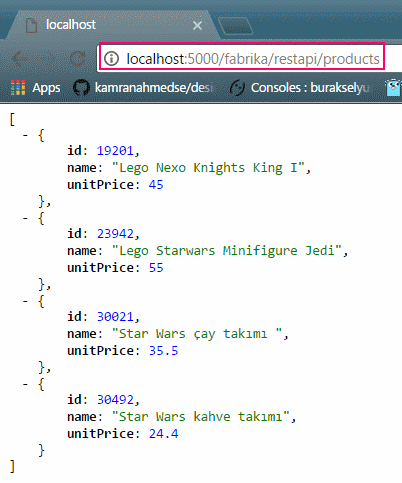This screenshot has width=402, height=483.
Task: Click the GitHub icon of kamranahmedse bookmark
Action: [81, 88]
